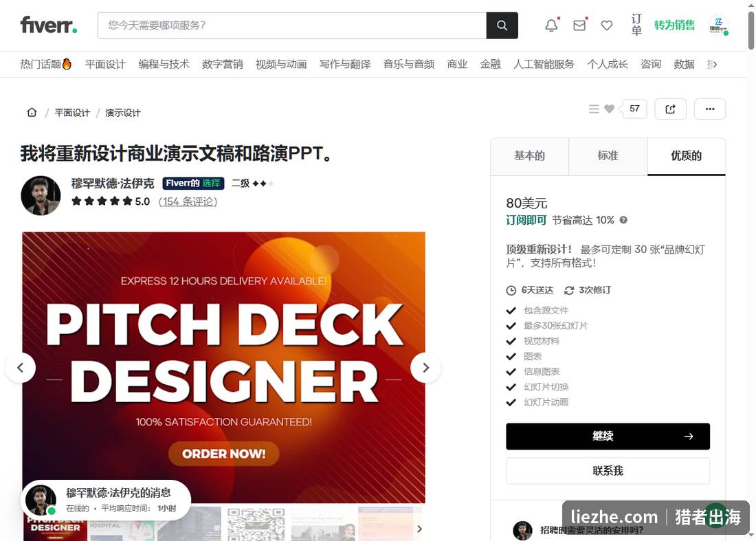Open 金融 category menu
This screenshot has width=756, height=541.
coord(490,64)
